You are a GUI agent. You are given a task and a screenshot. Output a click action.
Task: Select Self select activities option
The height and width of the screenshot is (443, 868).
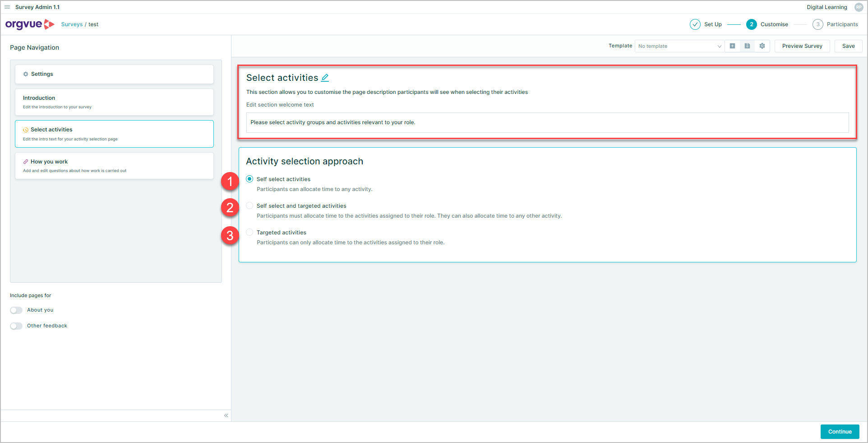tap(249, 179)
